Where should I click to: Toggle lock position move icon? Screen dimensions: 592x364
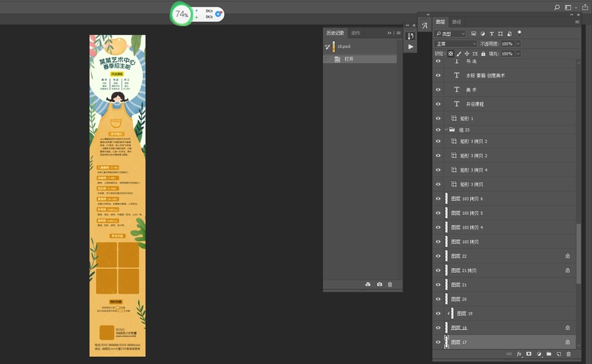coord(466,54)
